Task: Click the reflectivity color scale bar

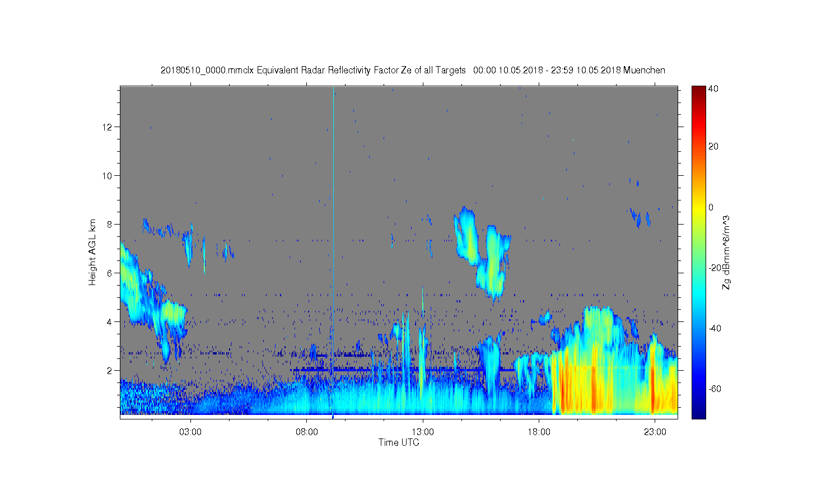Action: 698,253
